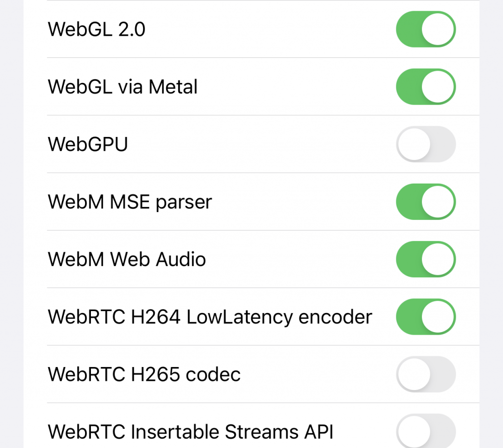The width and height of the screenshot is (503, 448).
Task: Click the green knob of WebGL 2.0
Action: 438,29
